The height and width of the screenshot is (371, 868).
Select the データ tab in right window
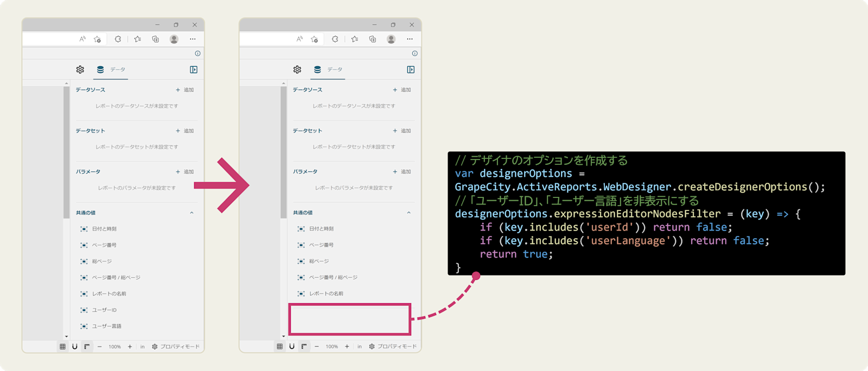(x=328, y=69)
